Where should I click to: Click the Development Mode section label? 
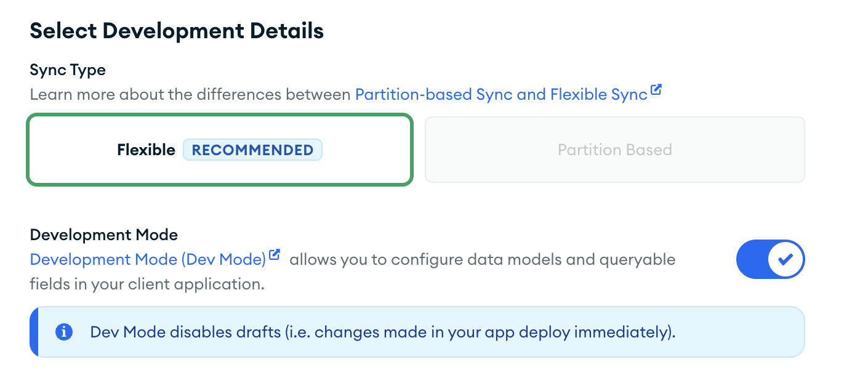pyautogui.click(x=104, y=235)
